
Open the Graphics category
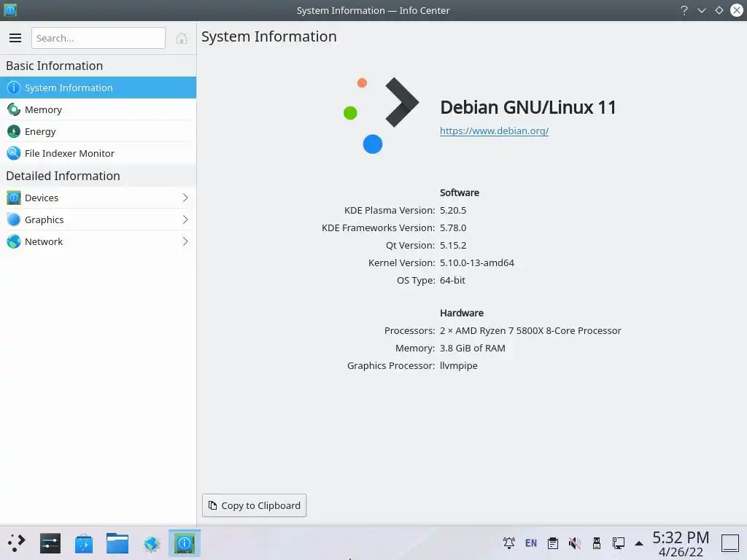click(x=98, y=219)
